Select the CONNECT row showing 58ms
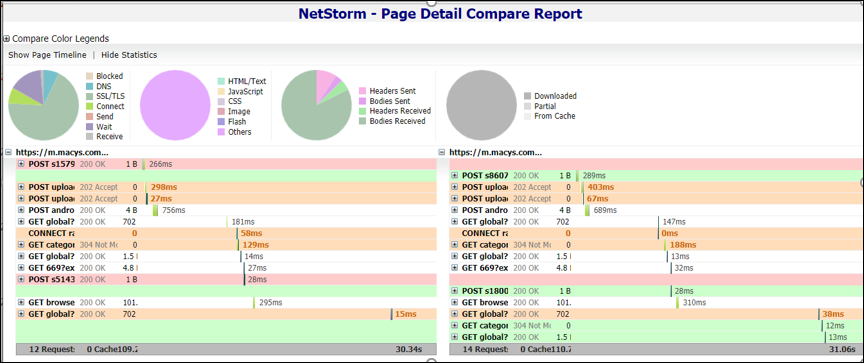 (x=226, y=233)
